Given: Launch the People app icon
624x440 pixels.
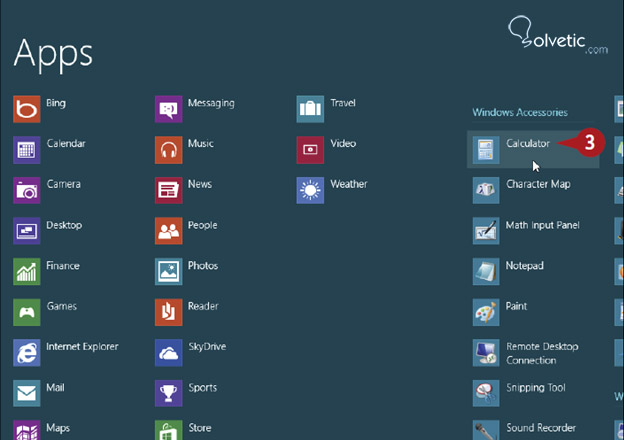Looking at the screenshot, I should [x=169, y=231].
